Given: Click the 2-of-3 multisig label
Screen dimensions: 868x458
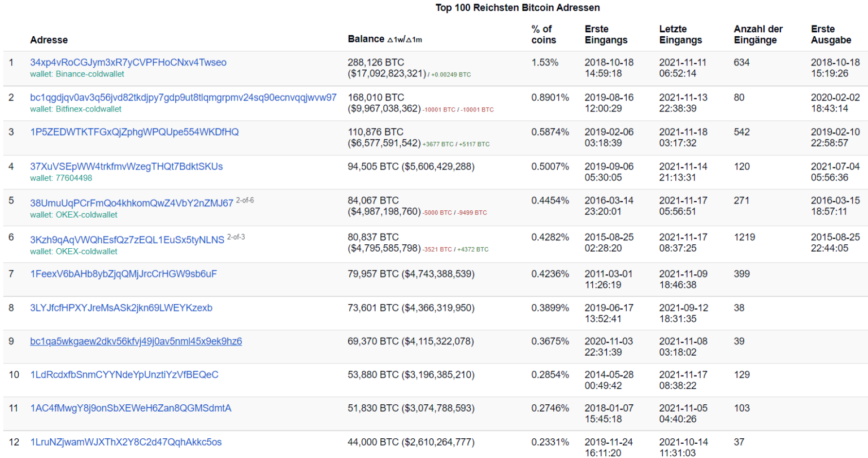Looking at the screenshot, I should (x=236, y=237).
